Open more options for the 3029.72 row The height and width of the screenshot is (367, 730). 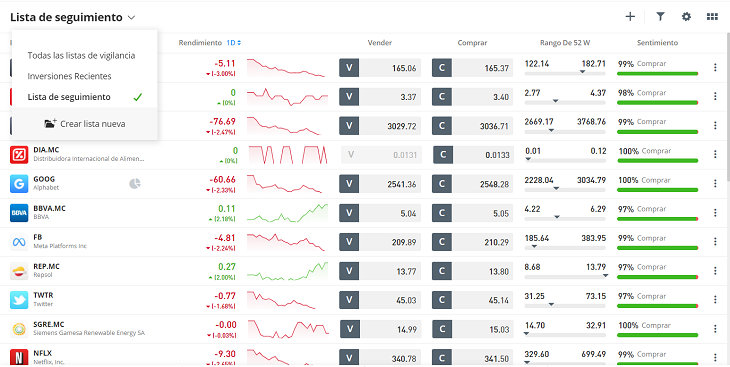pos(715,126)
